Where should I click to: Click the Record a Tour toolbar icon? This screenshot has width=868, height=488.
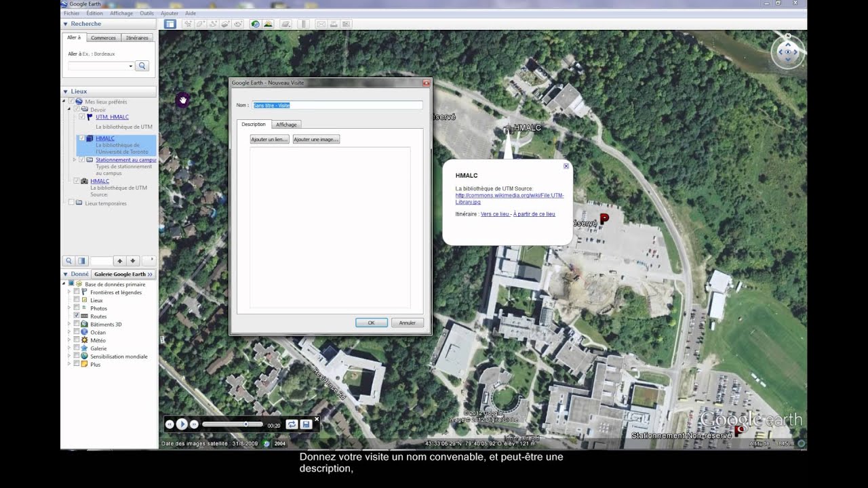[x=238, y=24]
